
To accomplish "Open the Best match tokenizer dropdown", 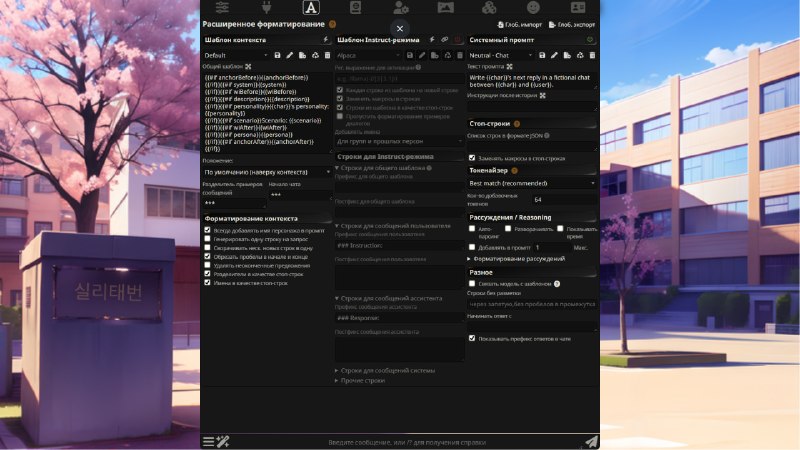I will tap(532, 183).
